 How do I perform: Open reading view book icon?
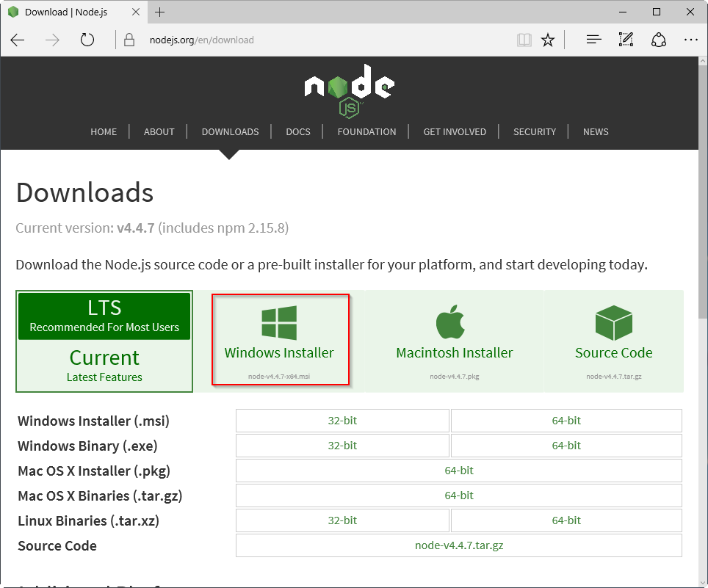pos(524,40)
